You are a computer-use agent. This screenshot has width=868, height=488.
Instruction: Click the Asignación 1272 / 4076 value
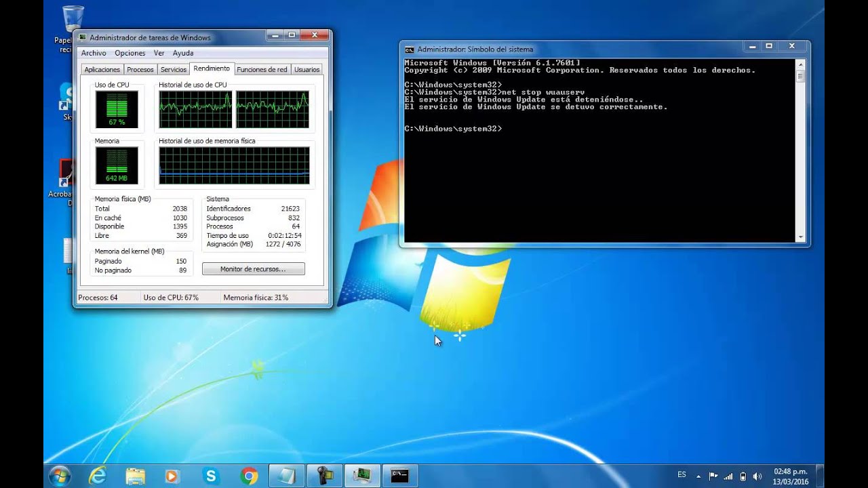283,244
